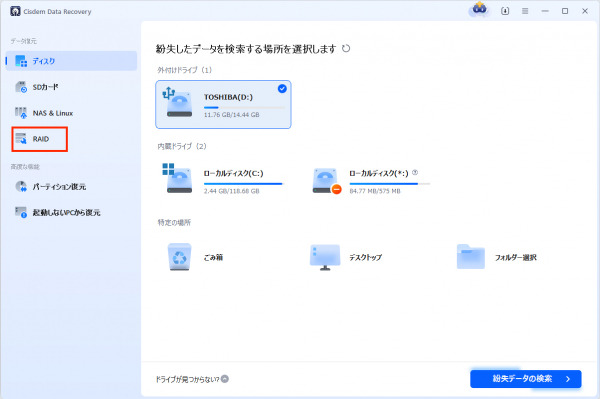Switch to the ディスク tab in sidebar
This screenshot has height=399, width=600.
pos(72,61)
